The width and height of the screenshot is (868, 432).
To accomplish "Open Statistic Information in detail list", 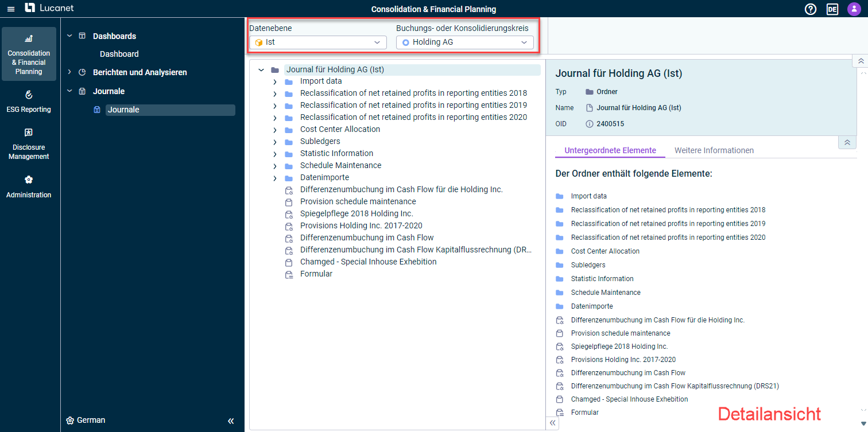I will pyautogui.click(x=602, y=279).
